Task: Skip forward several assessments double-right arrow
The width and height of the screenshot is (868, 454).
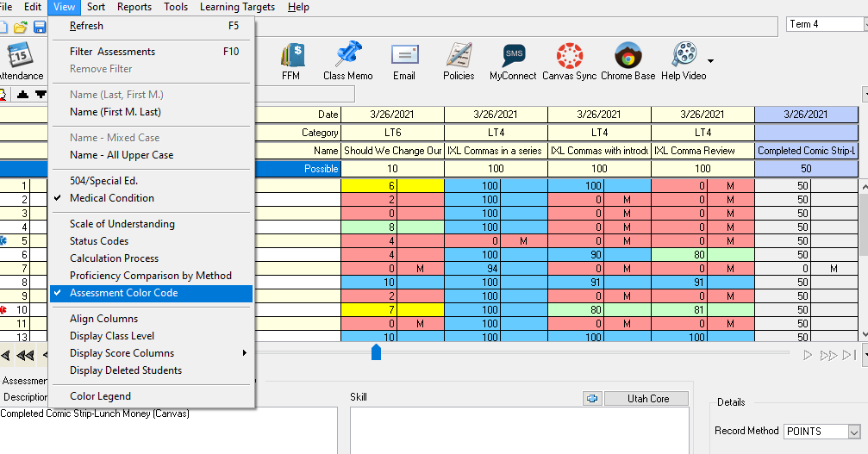Action: coord(828,355)
